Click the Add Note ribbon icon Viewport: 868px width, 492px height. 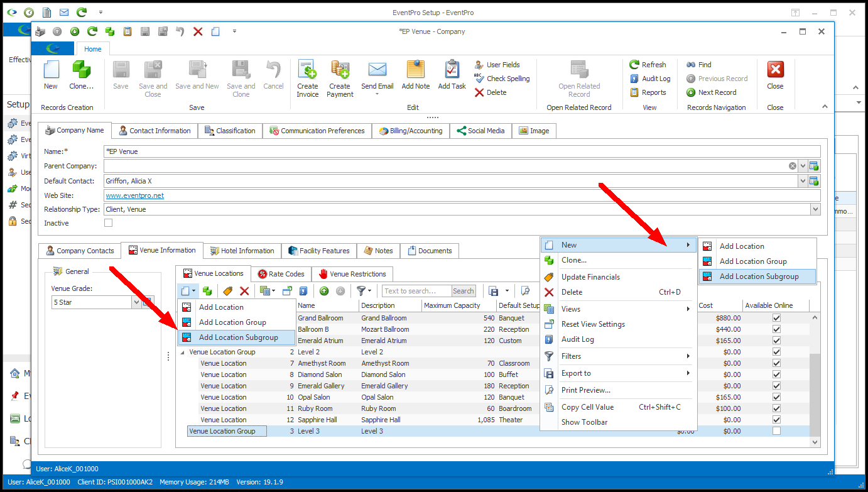click(416, 75)
